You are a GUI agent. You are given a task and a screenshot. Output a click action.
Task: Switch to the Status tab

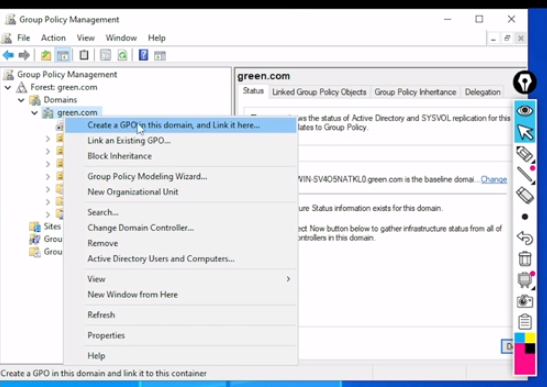pos(253,91)
